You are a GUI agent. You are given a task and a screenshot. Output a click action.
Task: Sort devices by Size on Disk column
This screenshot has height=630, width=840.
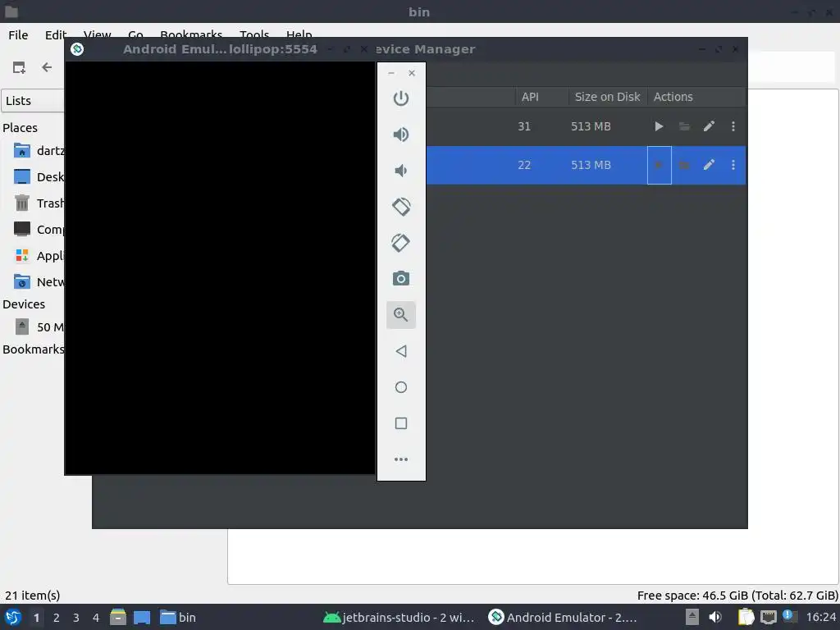tap(608, 97)
